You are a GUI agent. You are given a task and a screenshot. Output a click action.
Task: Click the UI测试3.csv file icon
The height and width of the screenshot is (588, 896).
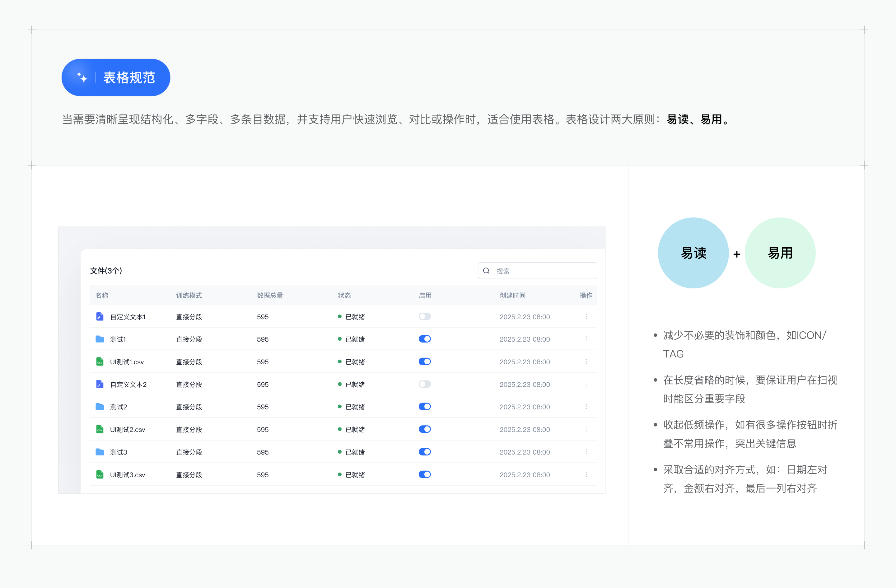coord(100,474)
